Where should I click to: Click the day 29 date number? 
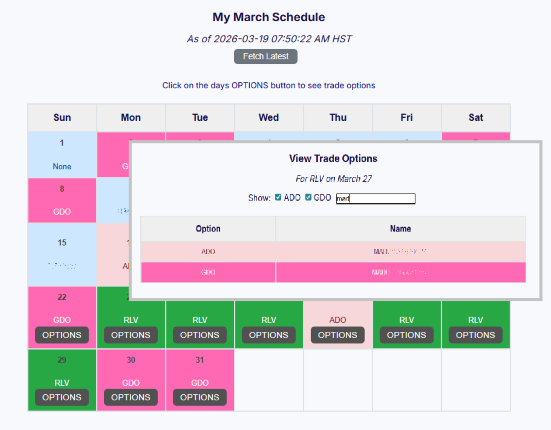click(62, 360)
